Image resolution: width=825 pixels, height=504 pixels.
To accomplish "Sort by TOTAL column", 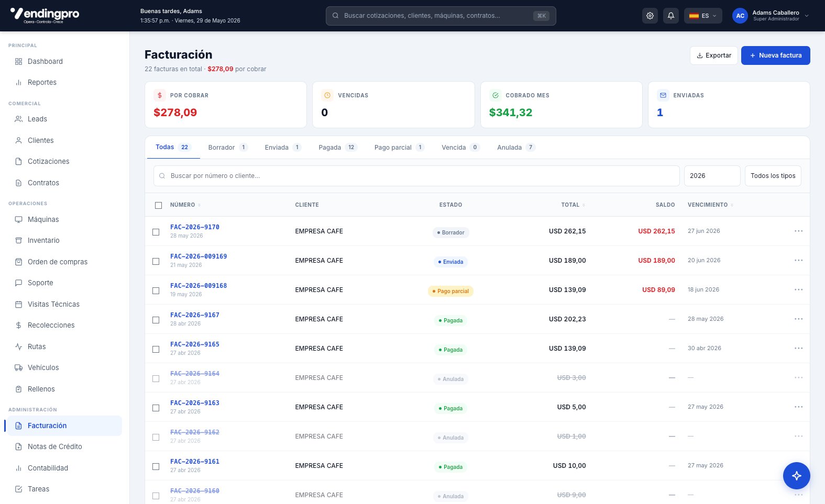I will (x=573, y=205).
